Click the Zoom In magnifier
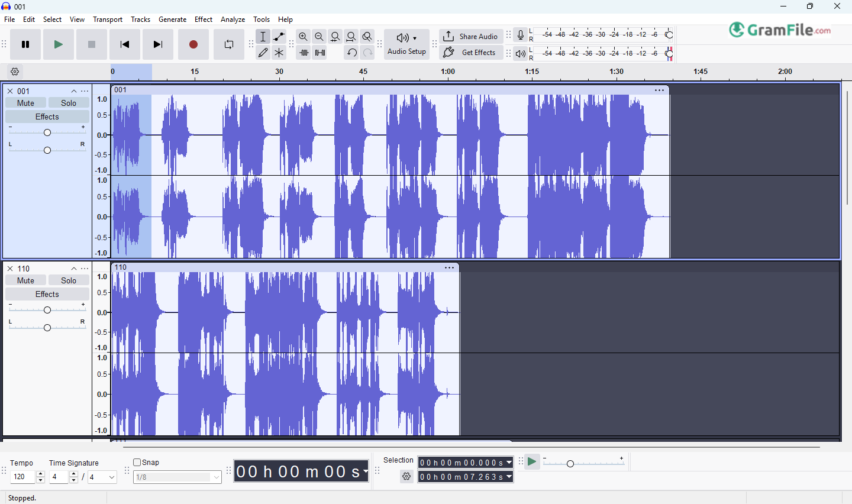This screenshot has width=852, height=504. pos(304,37)
